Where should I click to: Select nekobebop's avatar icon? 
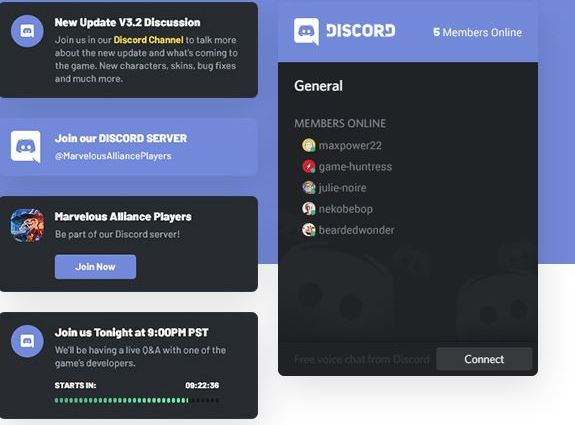308,209
